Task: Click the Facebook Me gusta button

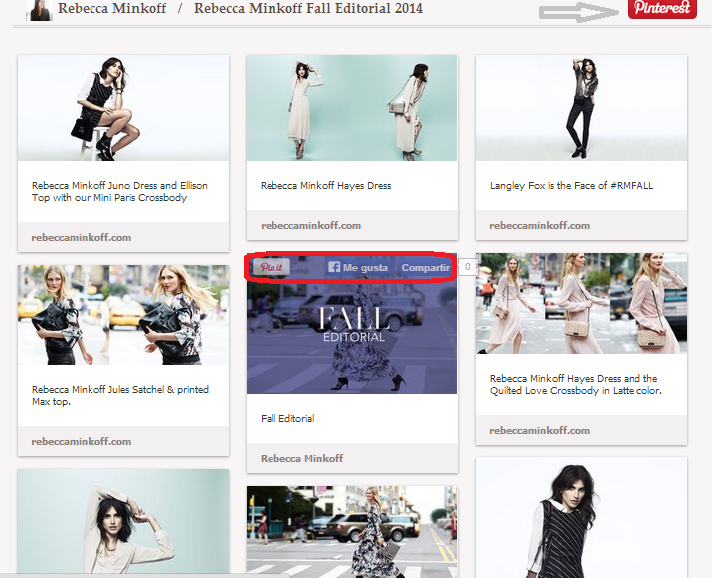Action: [x=357, y=268]
